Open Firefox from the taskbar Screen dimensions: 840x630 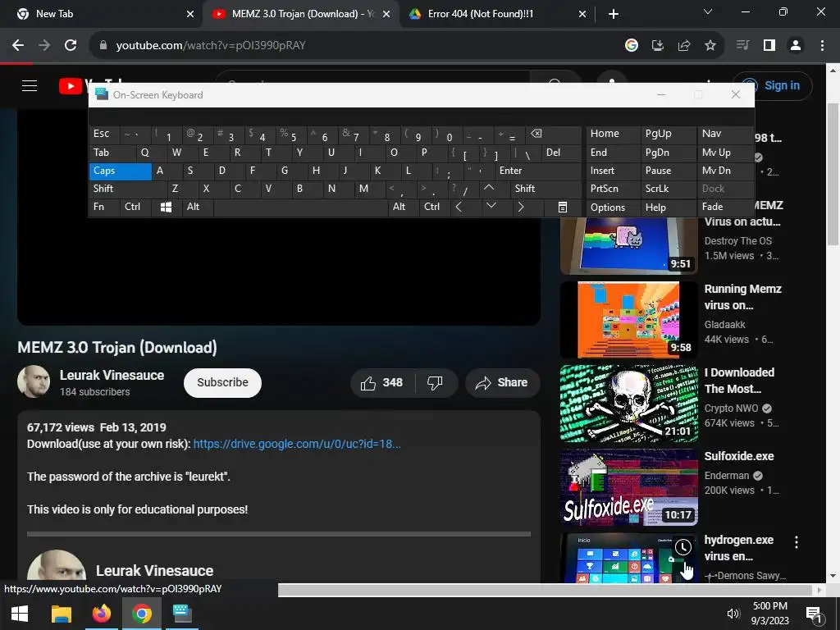click(x=101, y=614)
